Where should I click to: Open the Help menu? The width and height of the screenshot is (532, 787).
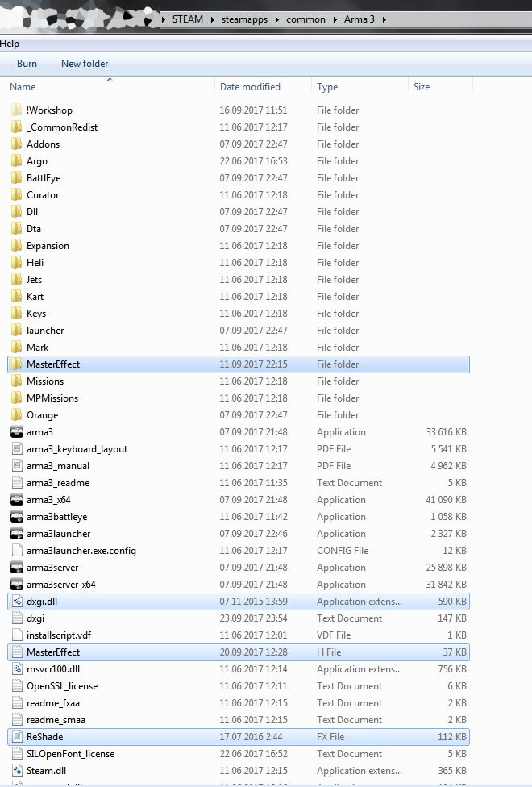coord(10,44)
